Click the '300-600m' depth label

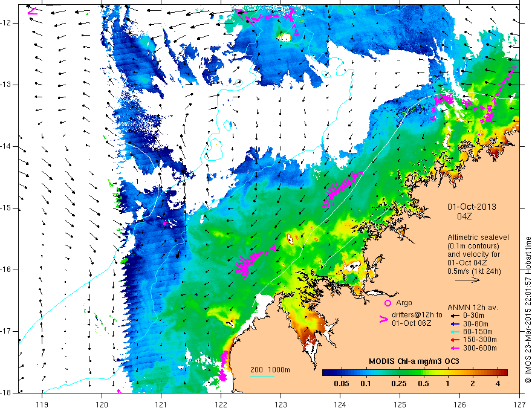coord(480,348)
